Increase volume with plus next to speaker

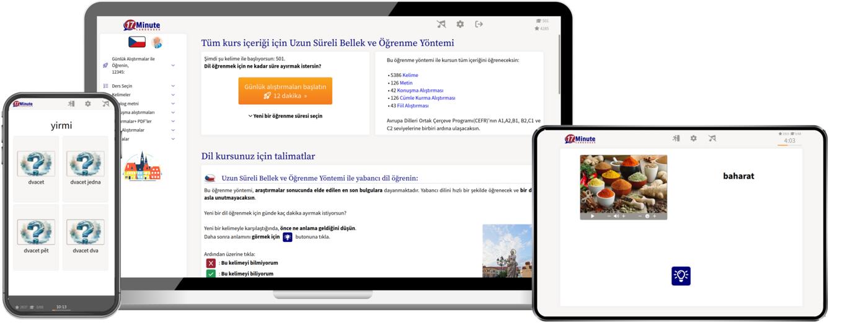click(623, 216)
